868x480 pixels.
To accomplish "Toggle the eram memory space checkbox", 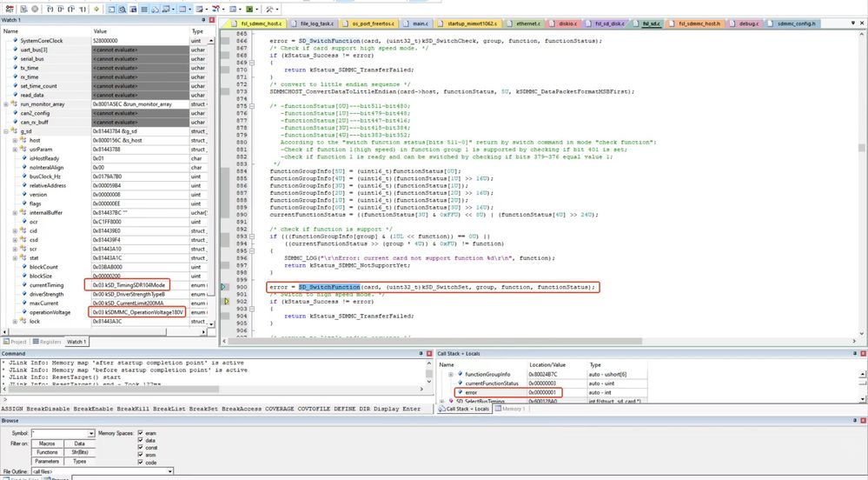I will 141,433.
